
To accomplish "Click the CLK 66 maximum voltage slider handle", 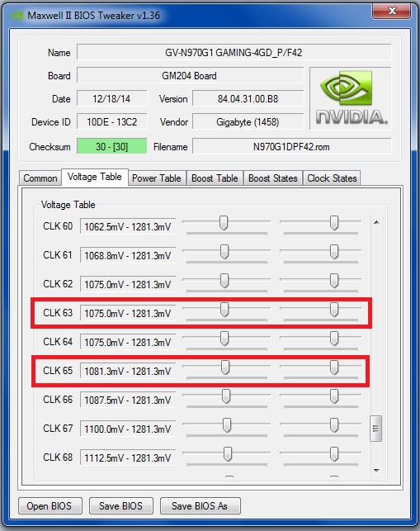I will pos(334,396).
